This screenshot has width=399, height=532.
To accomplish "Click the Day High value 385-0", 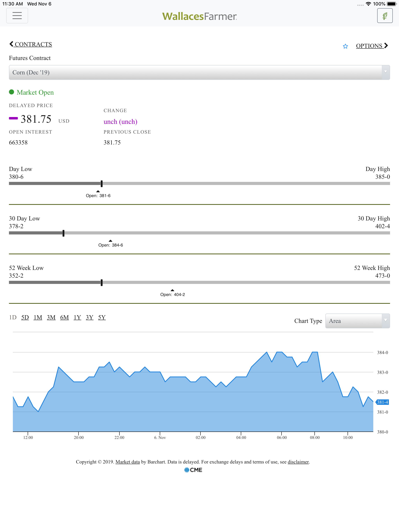I will (x=383, y=177).
